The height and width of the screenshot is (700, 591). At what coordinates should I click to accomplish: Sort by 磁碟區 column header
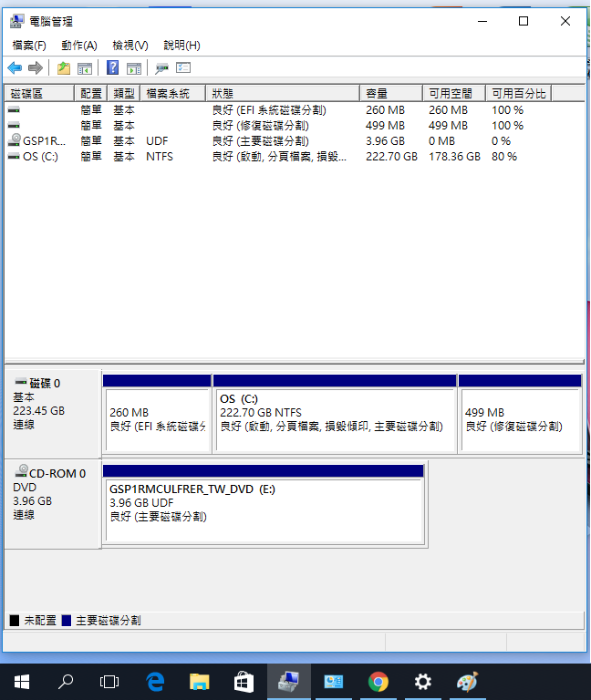[39, 93]
